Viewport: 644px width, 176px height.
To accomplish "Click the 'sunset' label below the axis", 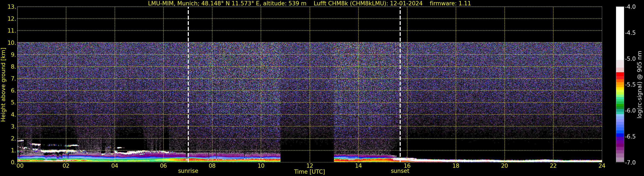I will (x=400, y=171).
